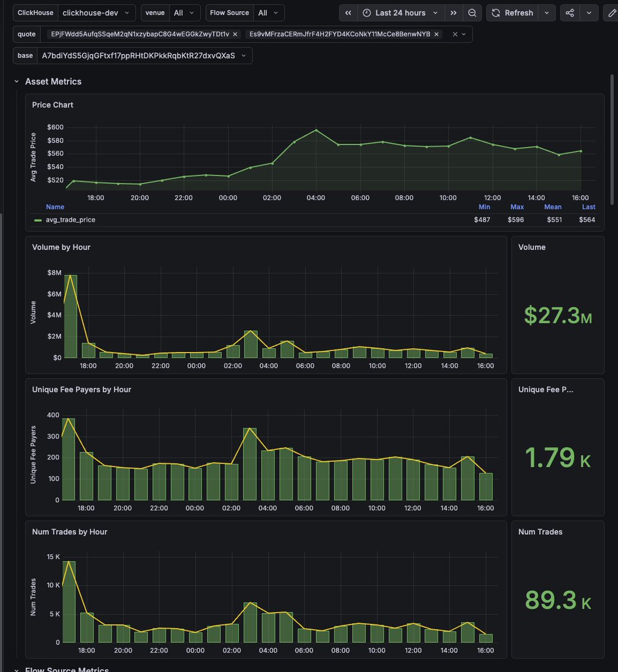Sort legend by Max column
Viewport: 618px width, 672px height.
point(517,207)
